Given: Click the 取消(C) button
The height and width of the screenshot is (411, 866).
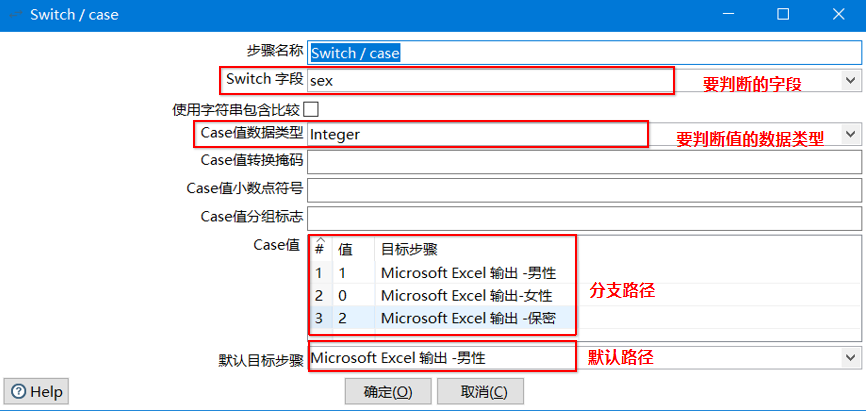Looking at the screenshot, I should coord(480,392).
